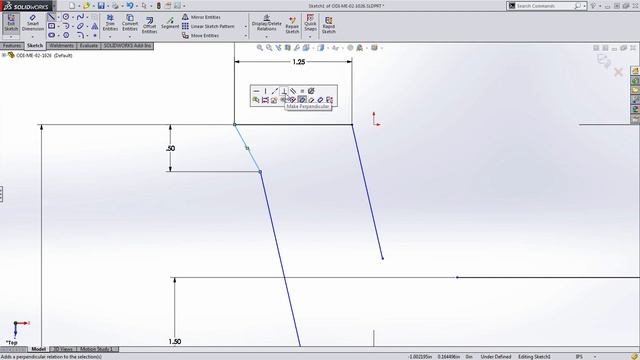Image resolution: width=640 pixels, height=360 pixels.
Task: Select the .50 dimension
Action: coord(171,148)
